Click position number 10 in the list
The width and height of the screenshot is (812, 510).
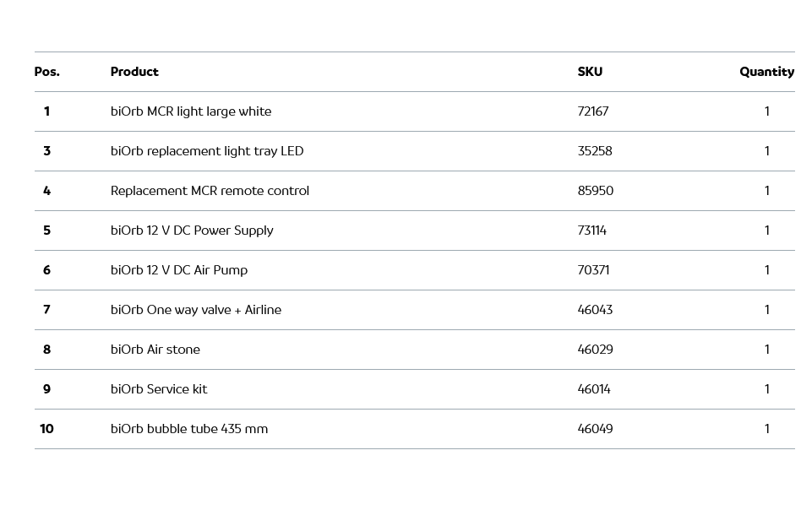[46, 429]
